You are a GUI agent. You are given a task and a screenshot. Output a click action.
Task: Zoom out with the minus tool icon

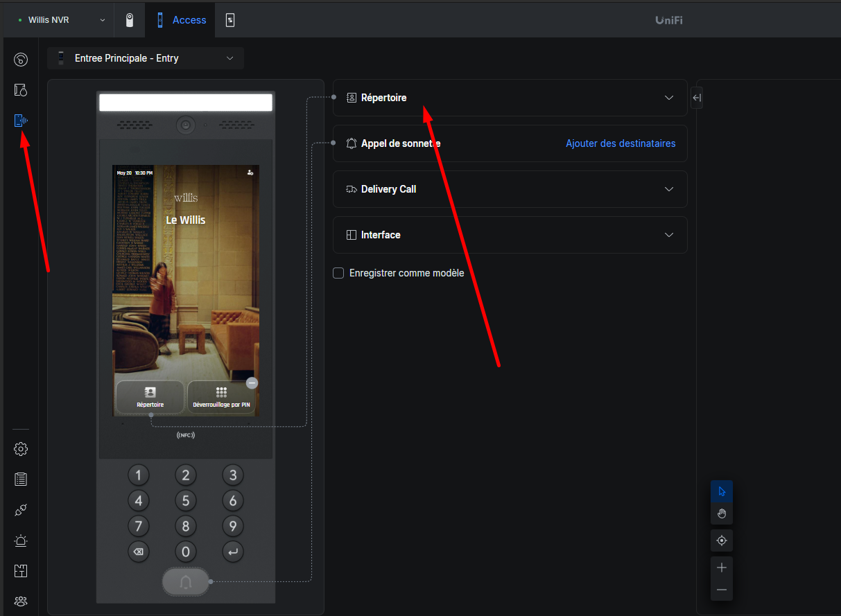tap(722, 590)
